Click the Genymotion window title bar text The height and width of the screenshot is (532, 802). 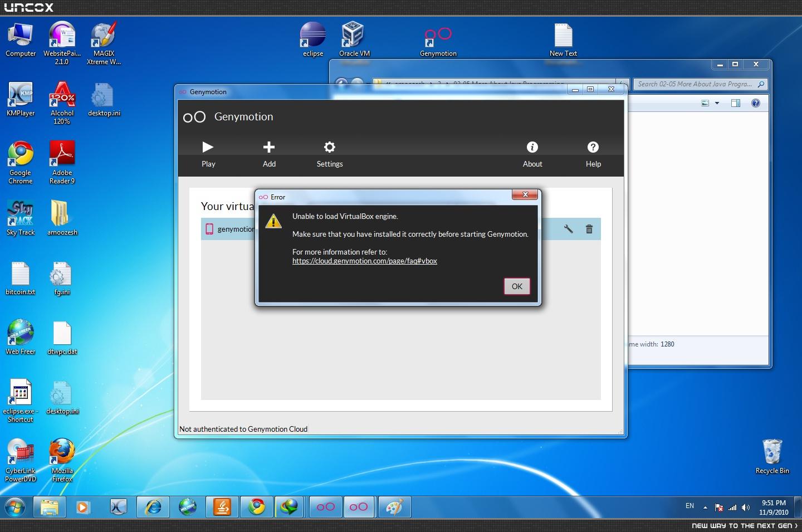click(208, 92)
